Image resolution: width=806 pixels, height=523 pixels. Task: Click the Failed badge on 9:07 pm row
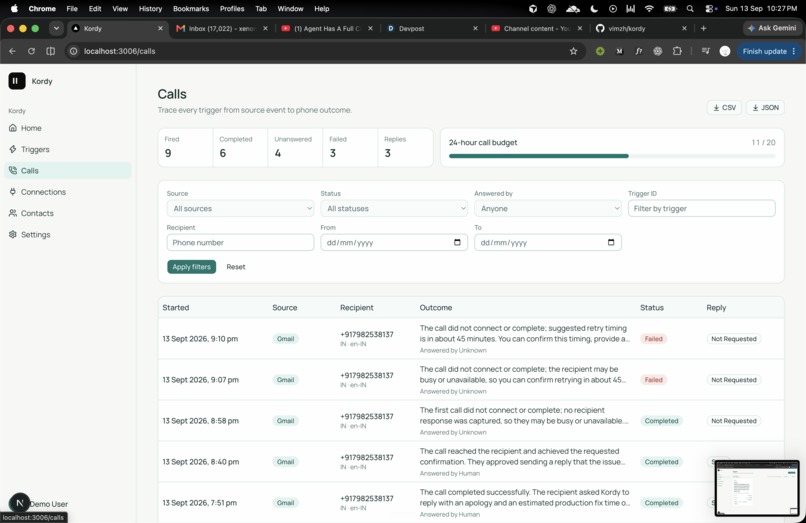tap(653, 380)
